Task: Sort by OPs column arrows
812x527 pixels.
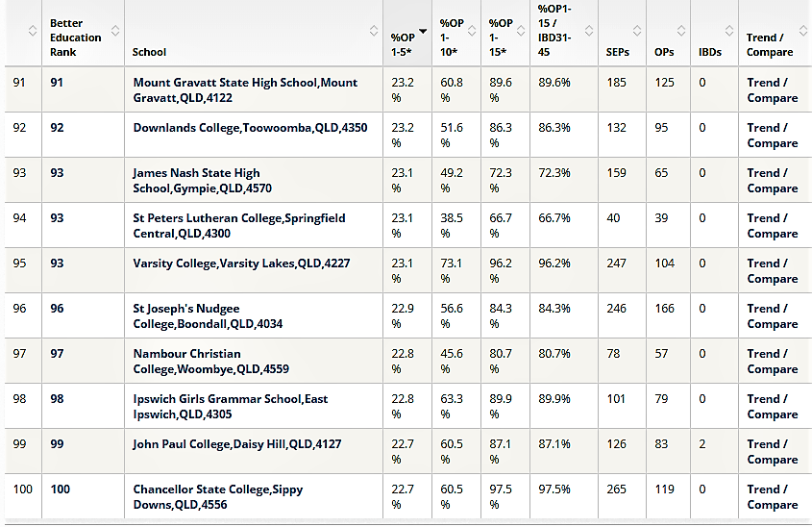Action: 681,31
